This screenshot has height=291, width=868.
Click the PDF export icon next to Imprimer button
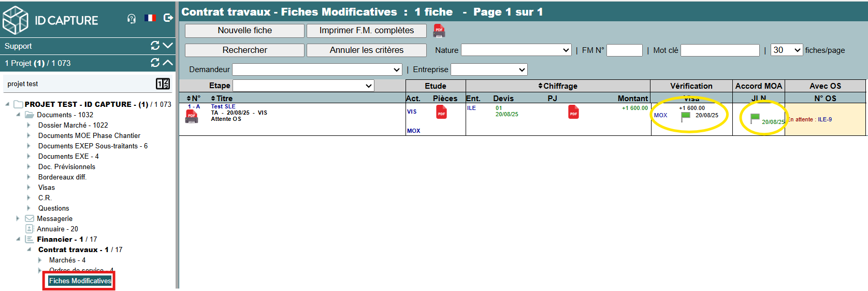click(439, 31)
